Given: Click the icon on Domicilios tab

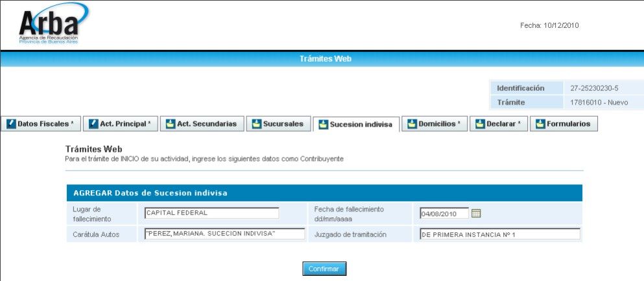Looking at the screenshot, I should click(412, 124).
